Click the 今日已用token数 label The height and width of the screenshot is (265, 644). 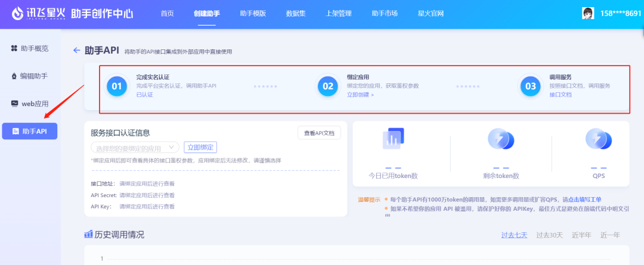coord(394,176)
